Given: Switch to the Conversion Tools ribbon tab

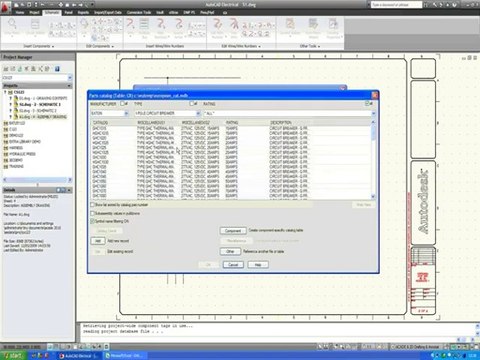Looking at the screenshot, I should coord(139,13).
